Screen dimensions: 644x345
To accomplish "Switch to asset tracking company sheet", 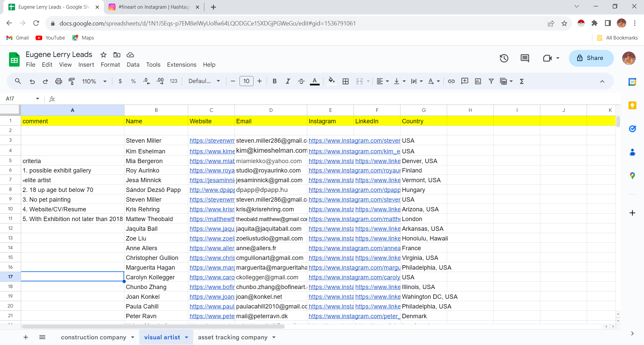I will [232, 337].
